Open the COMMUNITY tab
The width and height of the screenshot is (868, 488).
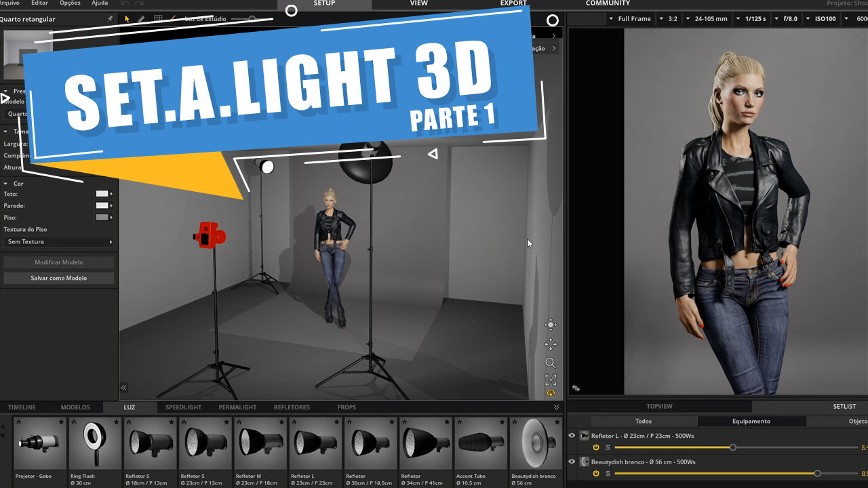point(608,3)
